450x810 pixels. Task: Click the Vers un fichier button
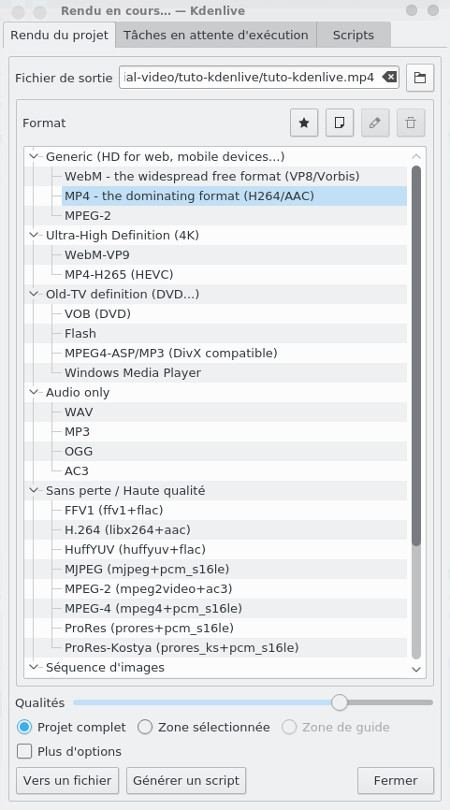tap(67, 780)
